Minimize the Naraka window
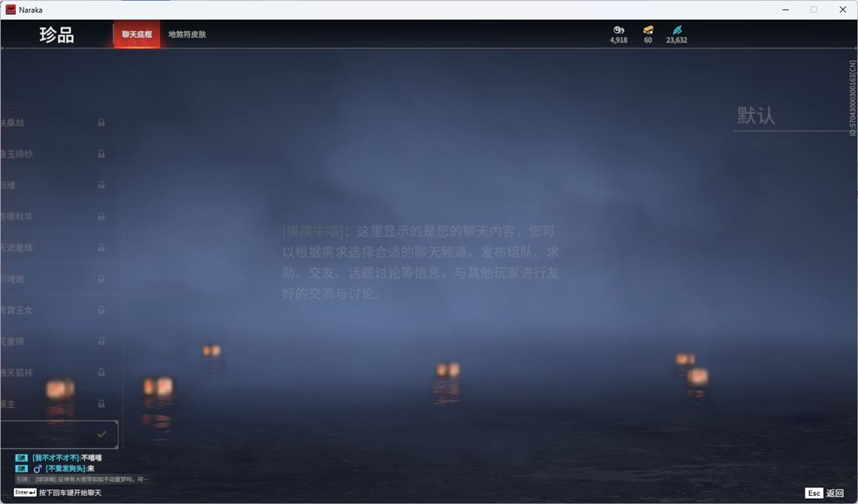 tap(786, 10)
